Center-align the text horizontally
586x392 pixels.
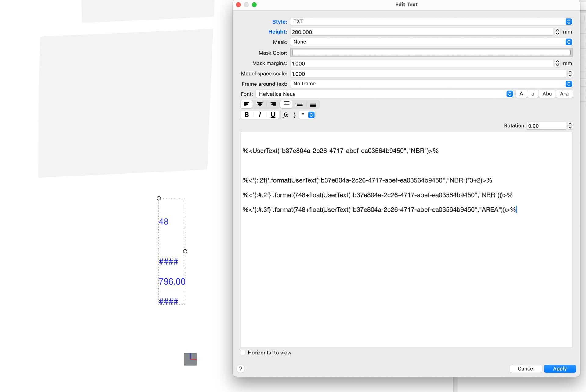click(x=260, y=104)
